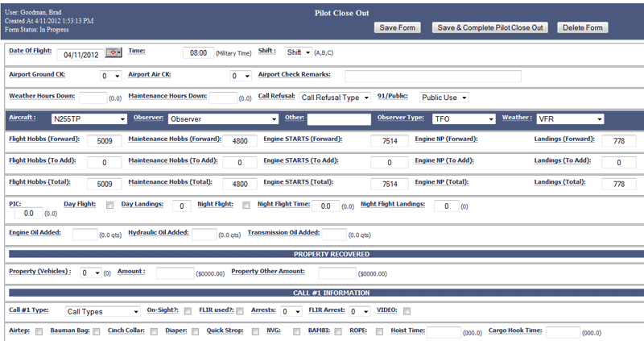Screen dimensions: 644x341
Task: Click the Flight Hobbs (Total) field
Action: [105, 184]
